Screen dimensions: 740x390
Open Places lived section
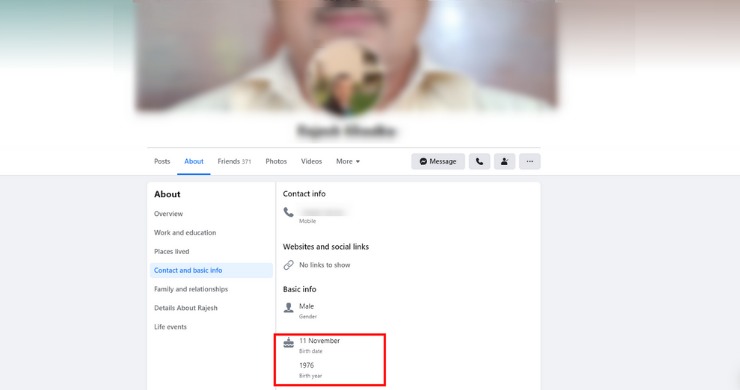(x=171, y=252)
